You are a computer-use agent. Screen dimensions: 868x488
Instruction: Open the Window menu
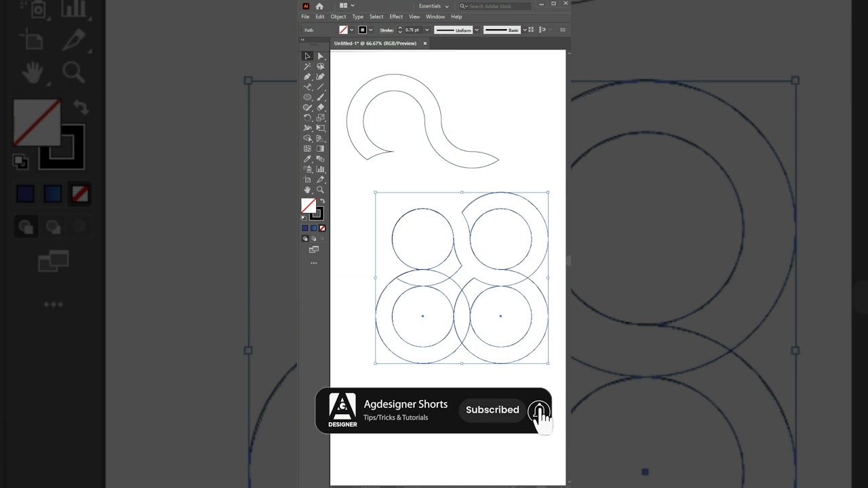[x=435, y=17]
